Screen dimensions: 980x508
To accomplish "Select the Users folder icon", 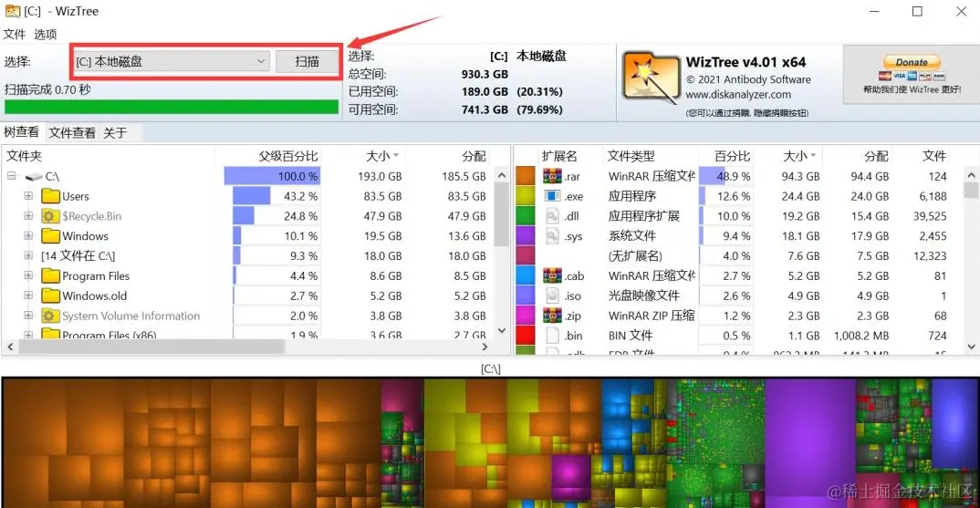I will coord(50,196).
